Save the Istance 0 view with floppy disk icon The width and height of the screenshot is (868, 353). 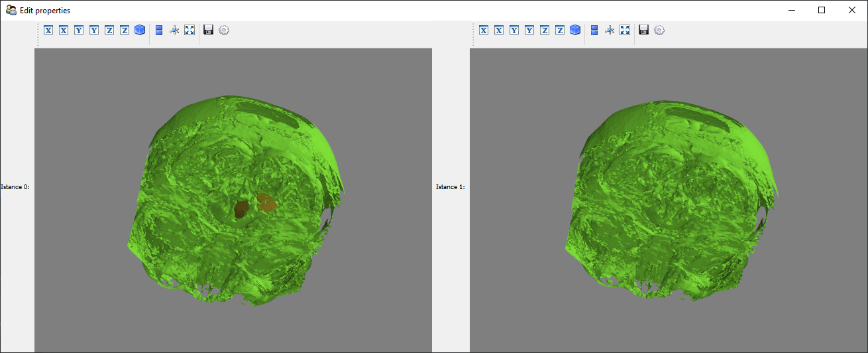tap(209, 30)
